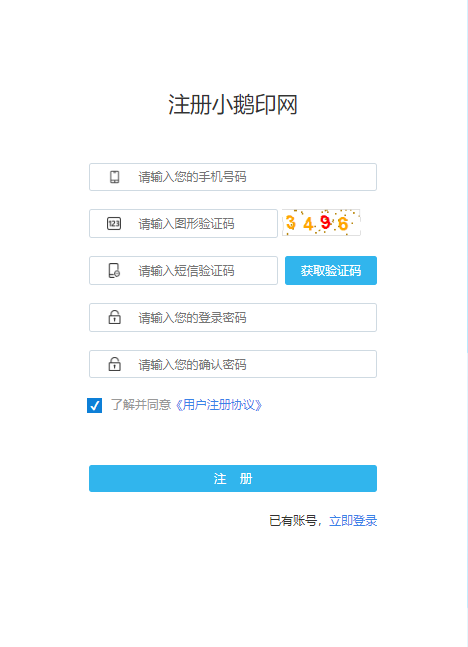Submit the form with 注册 button
This screenshot has width=468, height=647.
(233, 479)
